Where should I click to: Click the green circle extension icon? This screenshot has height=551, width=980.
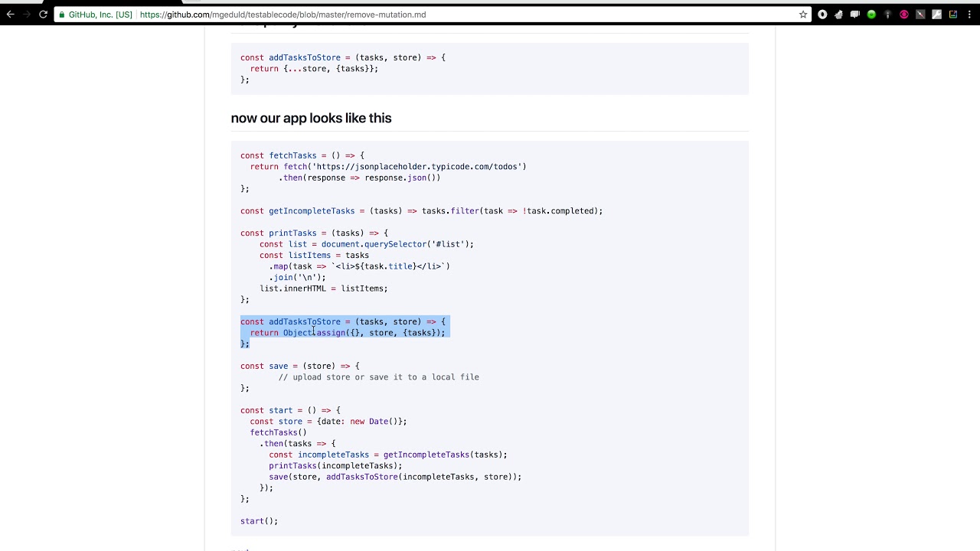click(871, 15)
